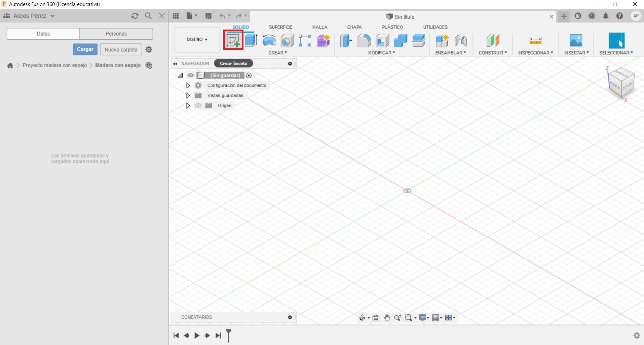
Task: Open the CONSTRUIR dropdown menu
Action: pyautogui.click(x=493, y=53)
